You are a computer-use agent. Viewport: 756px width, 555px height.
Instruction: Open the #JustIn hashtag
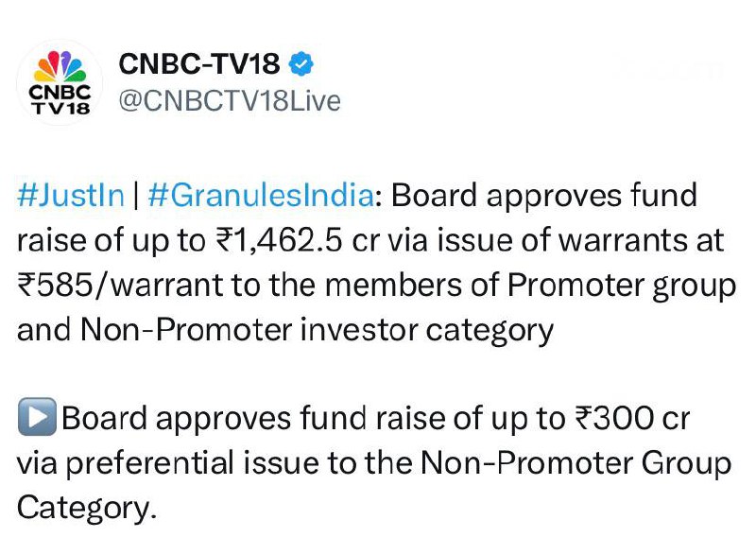[x=71, y=196]
